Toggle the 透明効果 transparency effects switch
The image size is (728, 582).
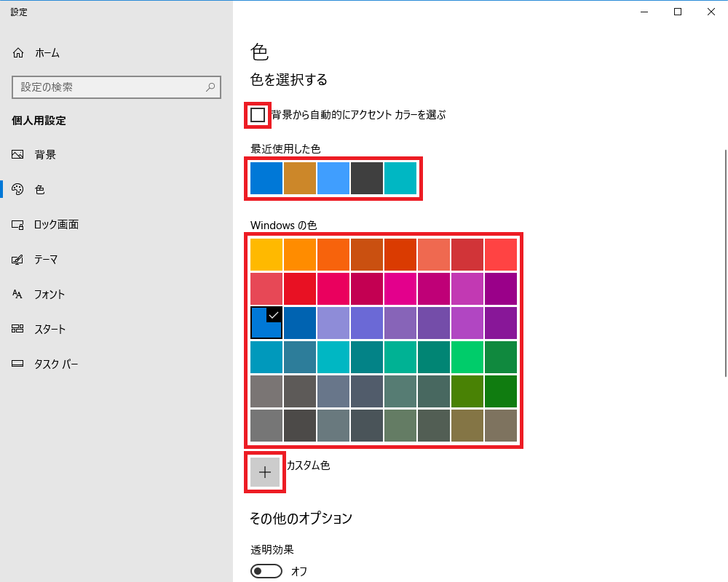point(266,571)
